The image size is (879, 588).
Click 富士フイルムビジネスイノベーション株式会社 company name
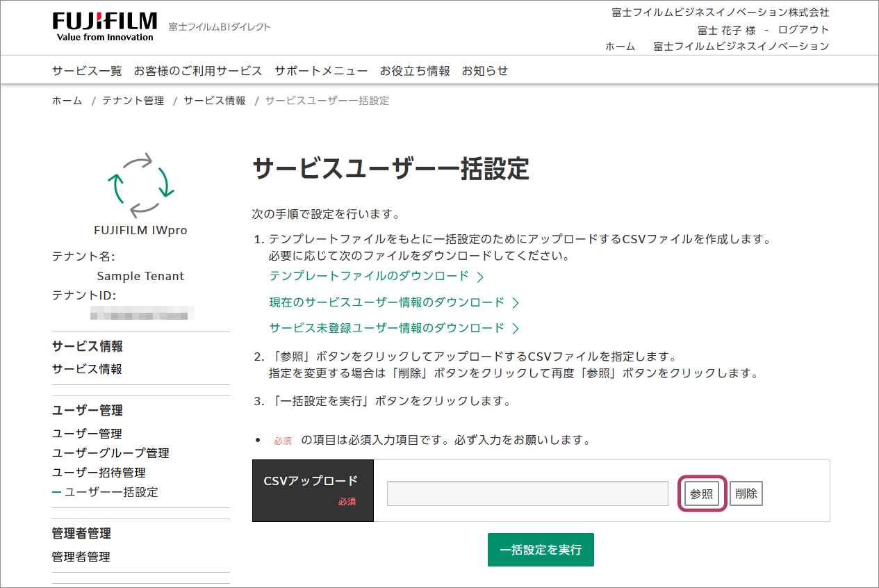coord(721,13)
